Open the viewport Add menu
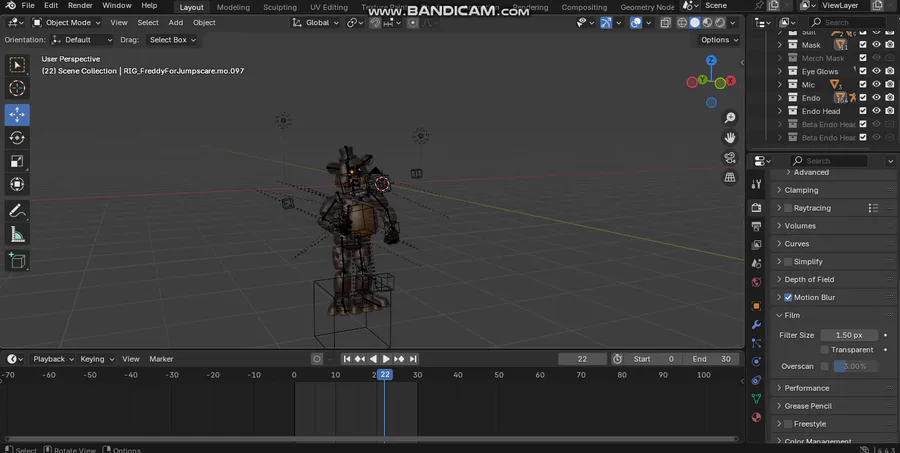Viewport: 900px width, 453px height. click(x=176, y=23)
